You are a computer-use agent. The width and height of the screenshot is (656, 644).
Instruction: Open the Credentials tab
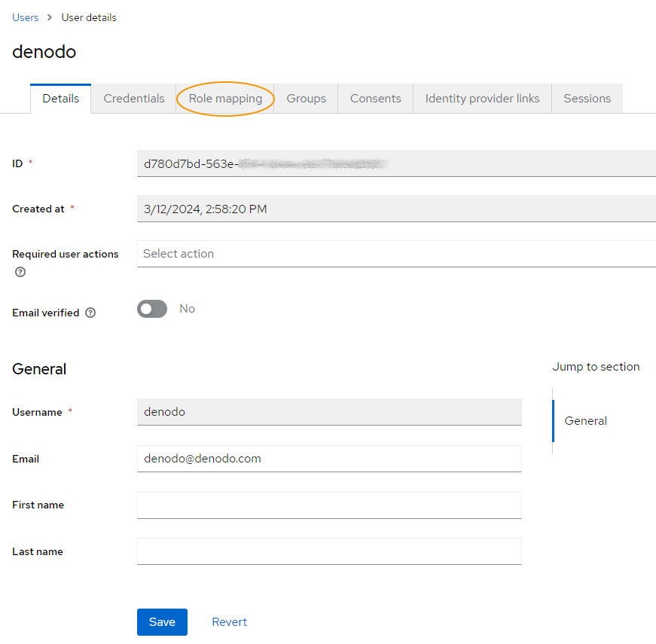(x=134, y=99)
